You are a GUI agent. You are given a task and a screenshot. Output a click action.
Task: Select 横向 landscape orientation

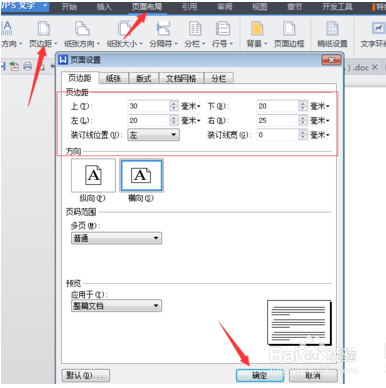tap(141, 175)
